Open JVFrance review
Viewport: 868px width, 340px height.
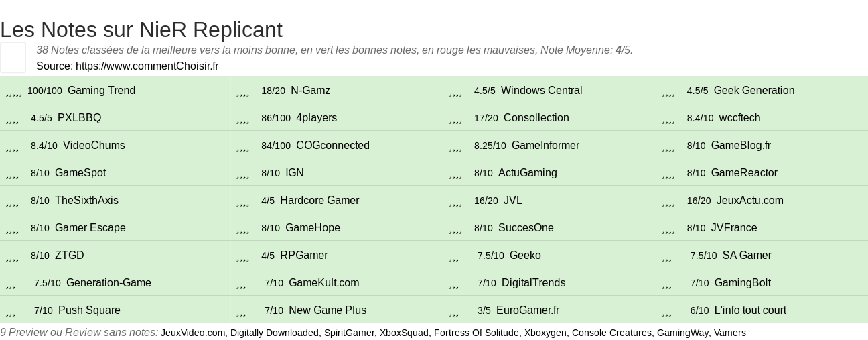(x=734, y=228)
